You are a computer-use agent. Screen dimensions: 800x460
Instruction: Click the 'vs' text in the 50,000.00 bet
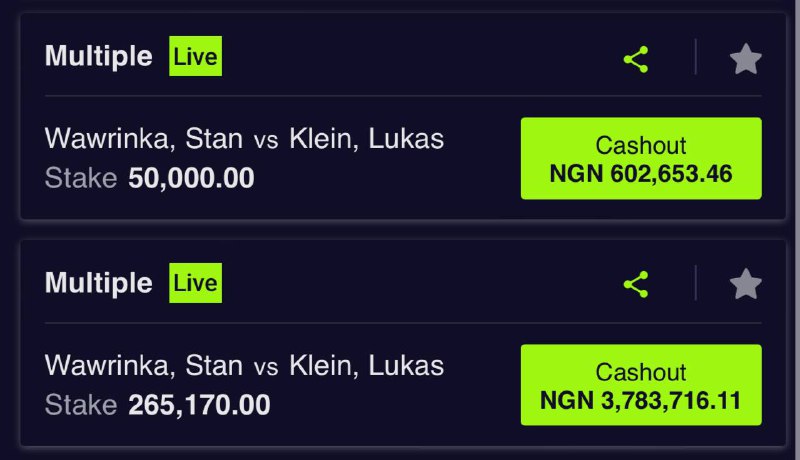tap(266, 141)
